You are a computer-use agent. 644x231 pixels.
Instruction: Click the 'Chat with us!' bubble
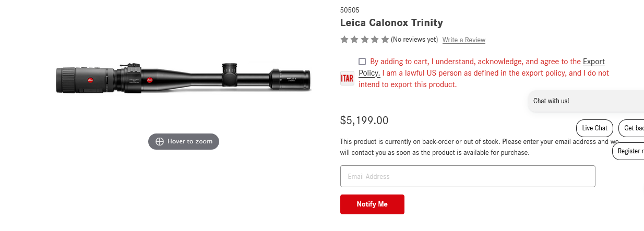pos(551,101)
